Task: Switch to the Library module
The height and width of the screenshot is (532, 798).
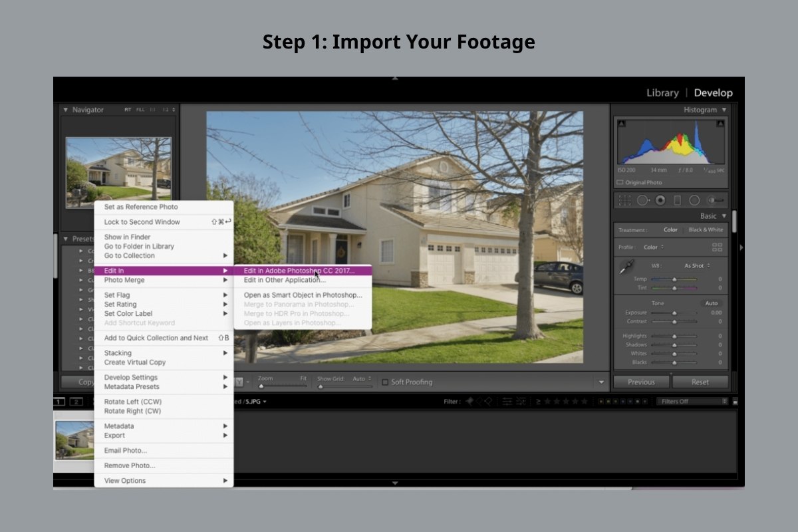Action: pos(662,92)
